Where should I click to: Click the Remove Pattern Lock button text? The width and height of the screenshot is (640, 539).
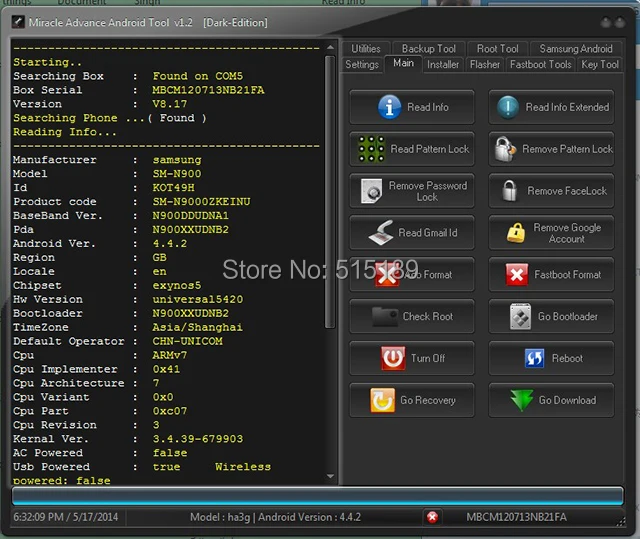(x=568, y=149)
